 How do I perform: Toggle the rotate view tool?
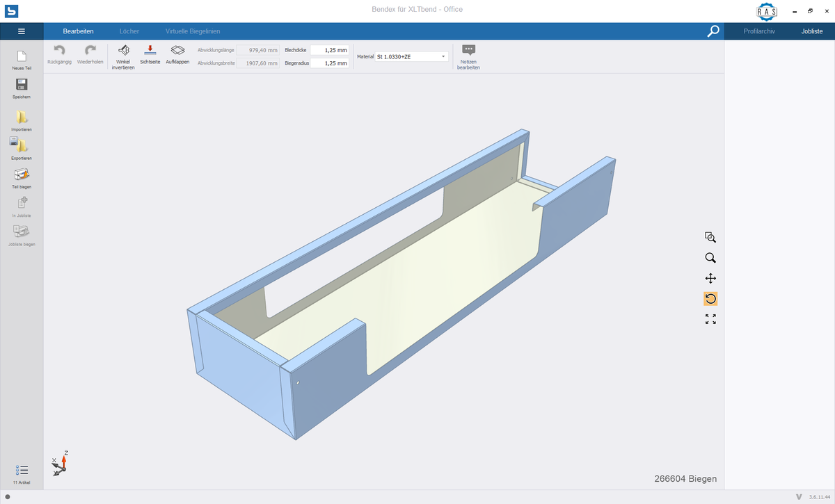[710, 299]
